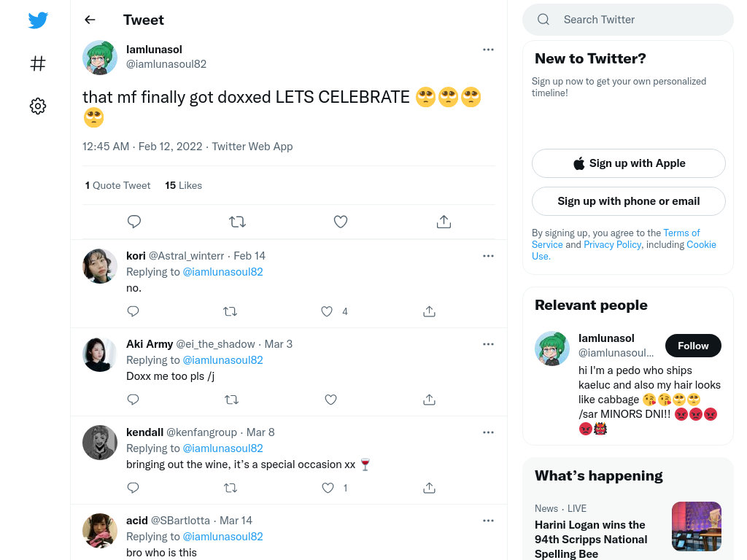
Task: Click Sign up with Apple
Action: (628, 163)
